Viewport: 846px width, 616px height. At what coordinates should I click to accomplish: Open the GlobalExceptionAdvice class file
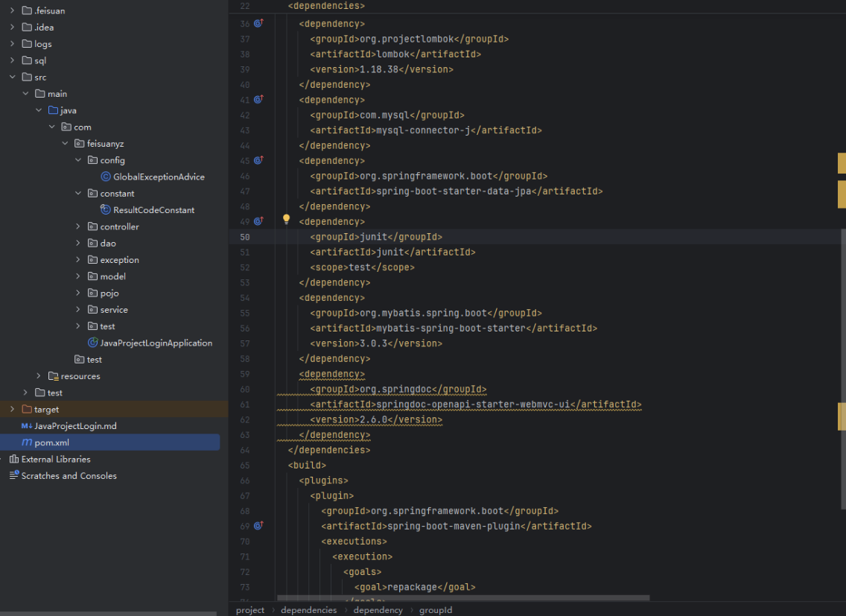click(x=158, y=177)
